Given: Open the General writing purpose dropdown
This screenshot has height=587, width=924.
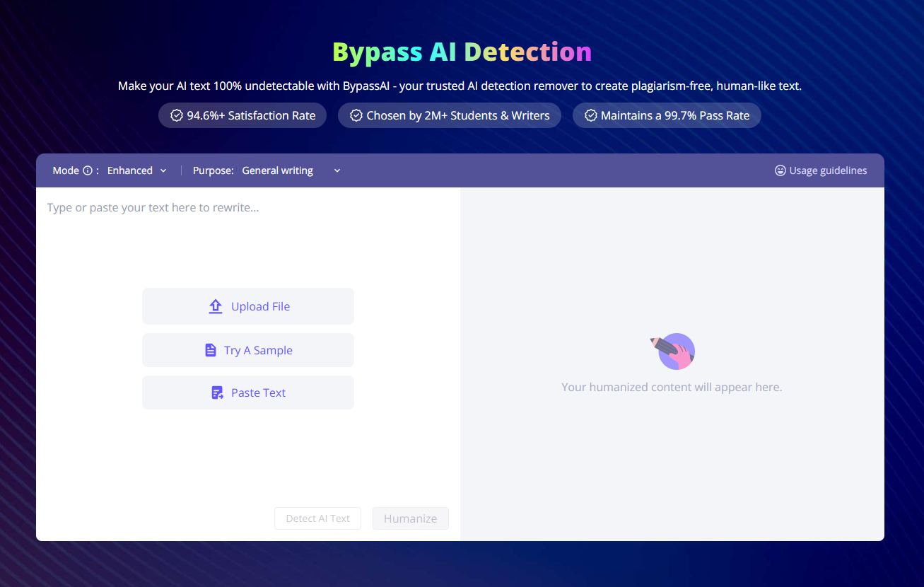Looking at the screenshot, I should click(291, 170).
